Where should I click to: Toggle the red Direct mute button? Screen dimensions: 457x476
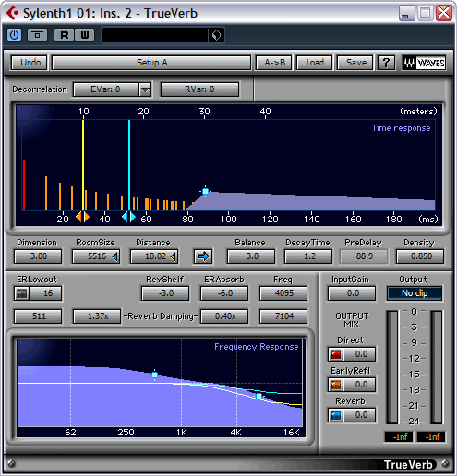click(x=335, y=354)
